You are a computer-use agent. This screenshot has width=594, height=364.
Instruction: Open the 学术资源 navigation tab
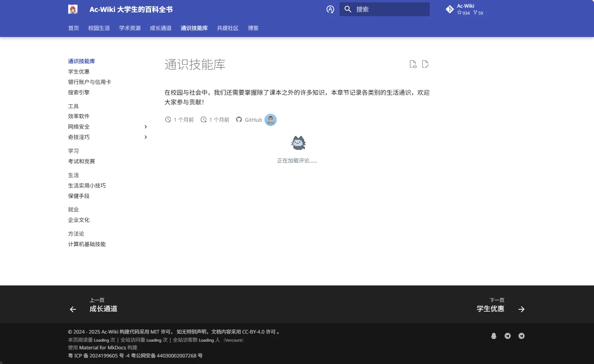[x=130, y=28]
